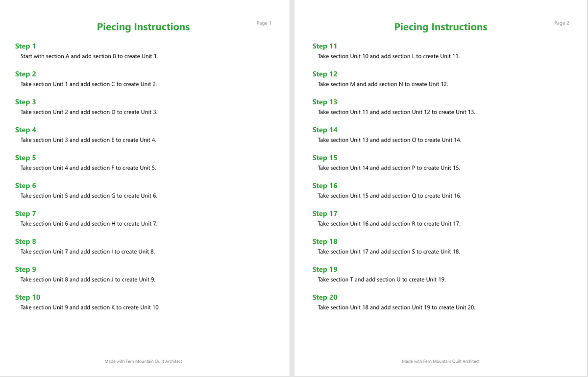Click the Piecing Instructions title on page 2

pyautogui.click(x=441, y=27)
